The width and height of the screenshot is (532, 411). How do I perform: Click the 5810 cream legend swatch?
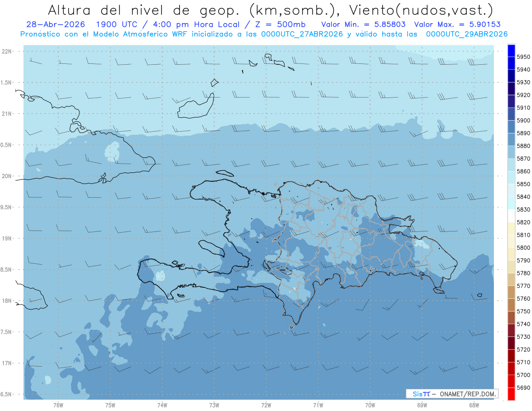pyautogui.click(x=511, y=228)
